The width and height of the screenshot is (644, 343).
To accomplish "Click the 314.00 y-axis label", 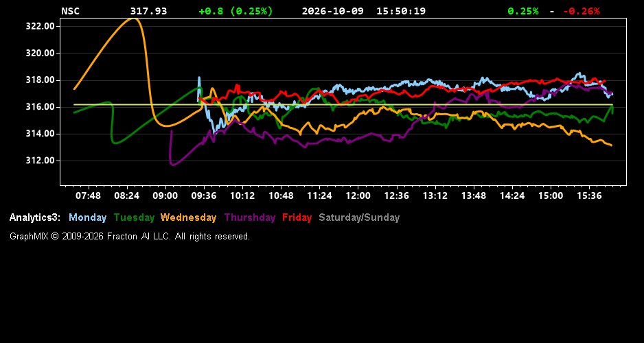I will (x=41, y=134).
